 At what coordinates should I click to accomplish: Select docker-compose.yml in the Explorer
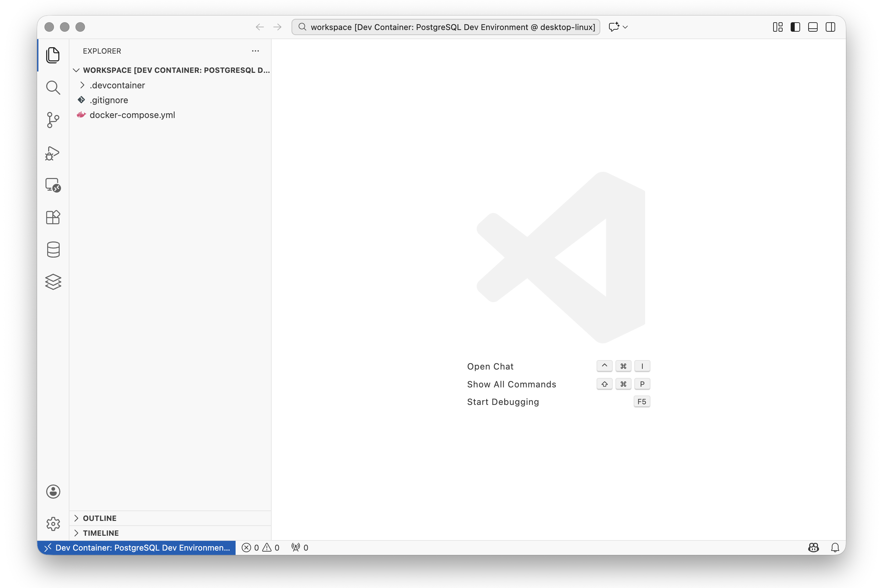[x=133, y=115]
